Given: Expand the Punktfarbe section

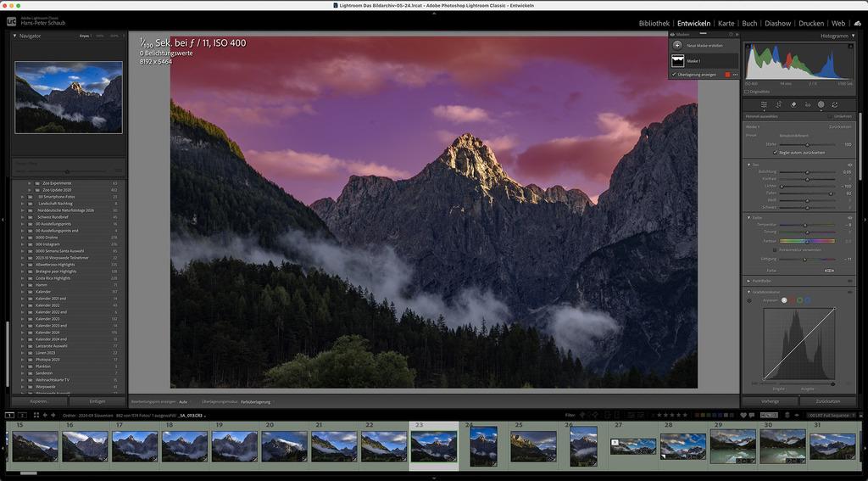Looking at the screenshot, I should pos(748,280).
